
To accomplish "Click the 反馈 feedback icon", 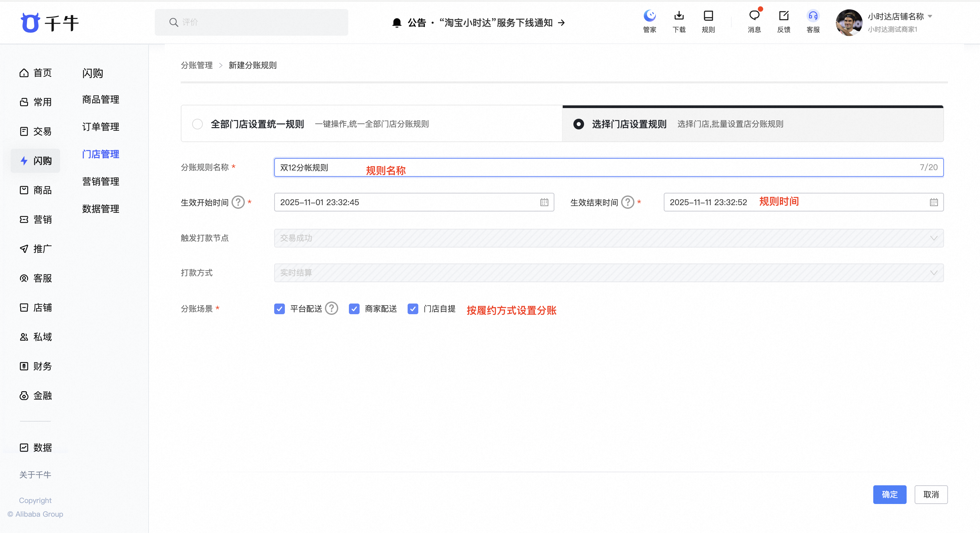I will (x=783, y=16).
